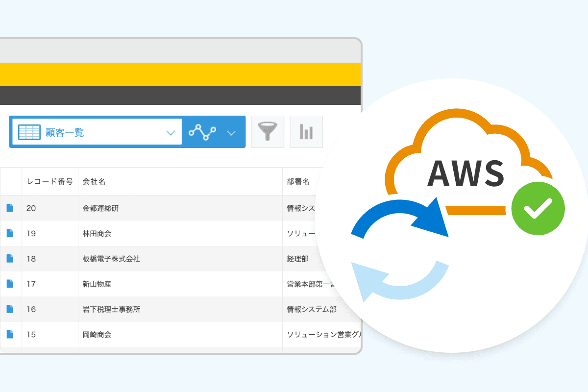Click record number 15

[x=31, y=335]
